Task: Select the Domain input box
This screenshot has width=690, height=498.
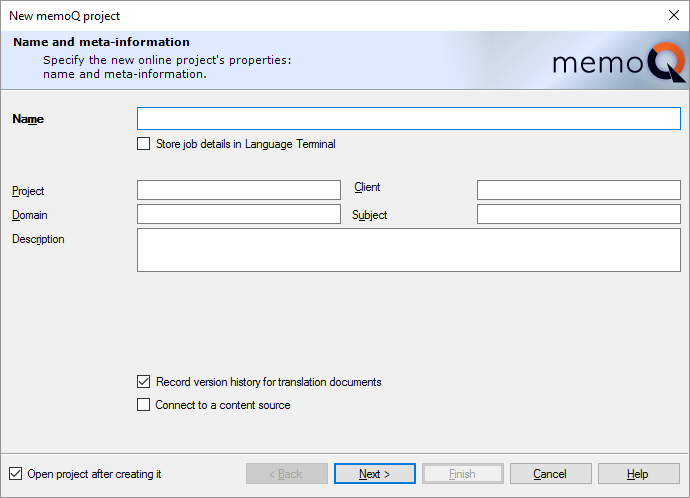Action: (x=239, y=214)
